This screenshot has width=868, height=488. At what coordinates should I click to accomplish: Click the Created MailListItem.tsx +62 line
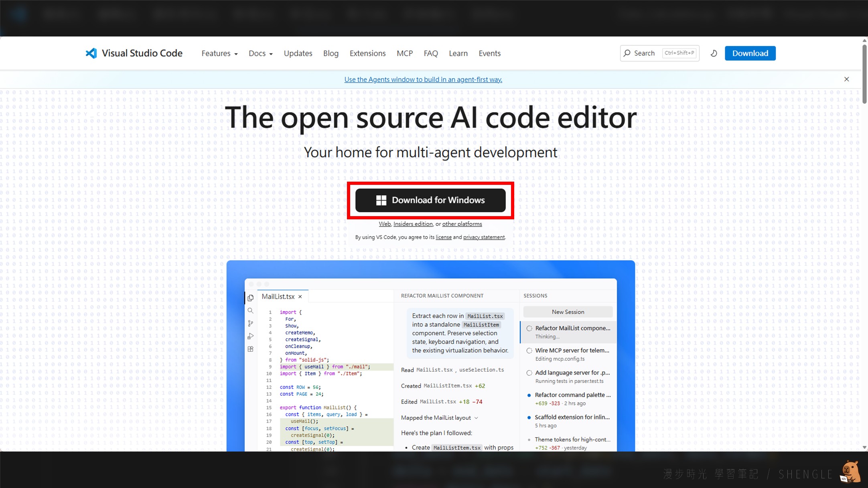443,386
